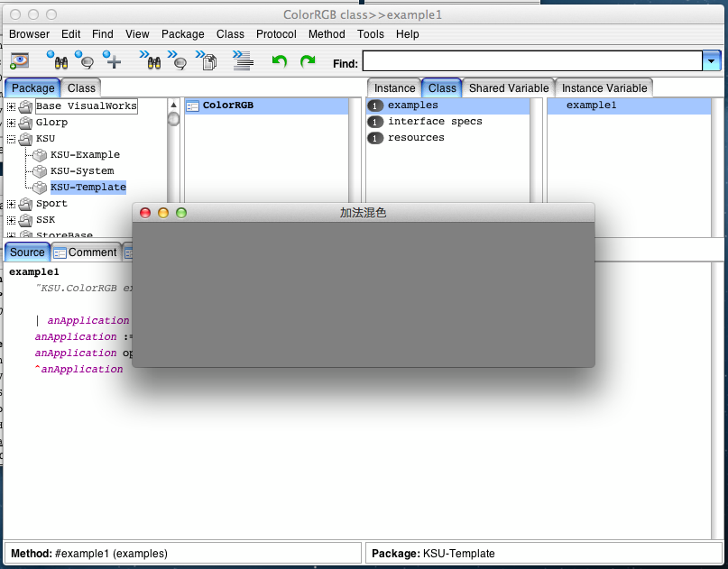Click inside the Find input field
Screen dimensions: 728x569
(531, 61)
